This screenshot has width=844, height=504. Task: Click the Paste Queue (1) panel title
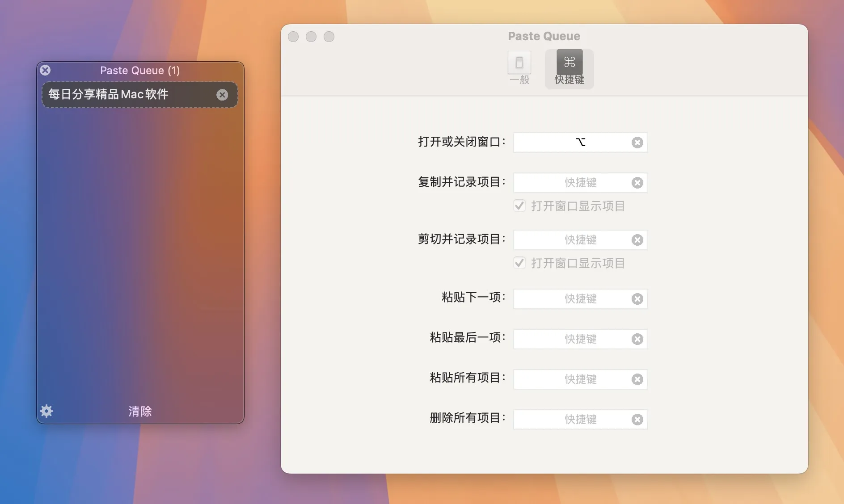coord(140,71)
